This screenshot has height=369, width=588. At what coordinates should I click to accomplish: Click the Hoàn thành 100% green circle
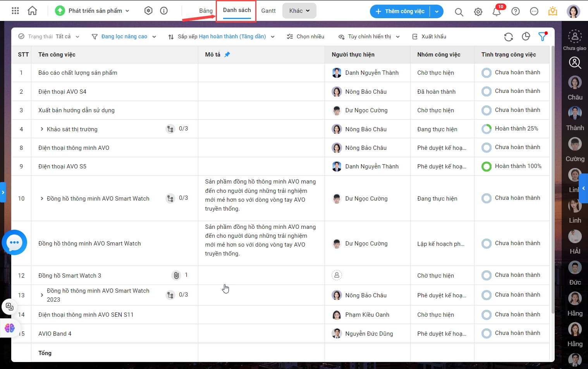pos(486,166)
